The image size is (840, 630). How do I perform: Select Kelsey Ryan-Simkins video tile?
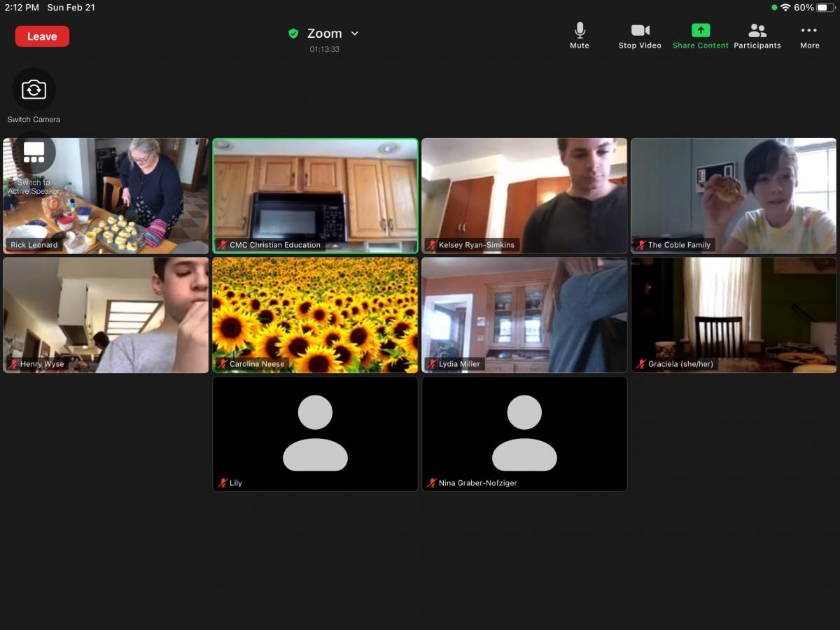(524, 195)
